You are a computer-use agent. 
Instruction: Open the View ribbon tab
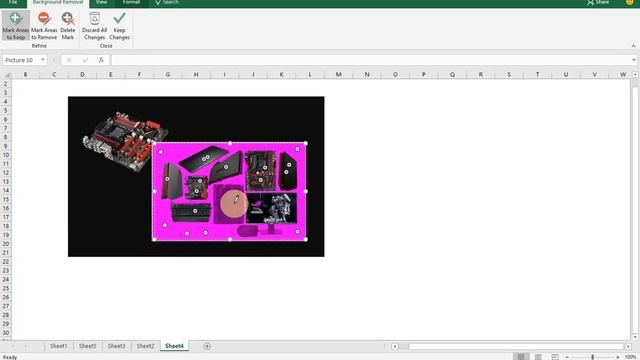click(101, 2)
